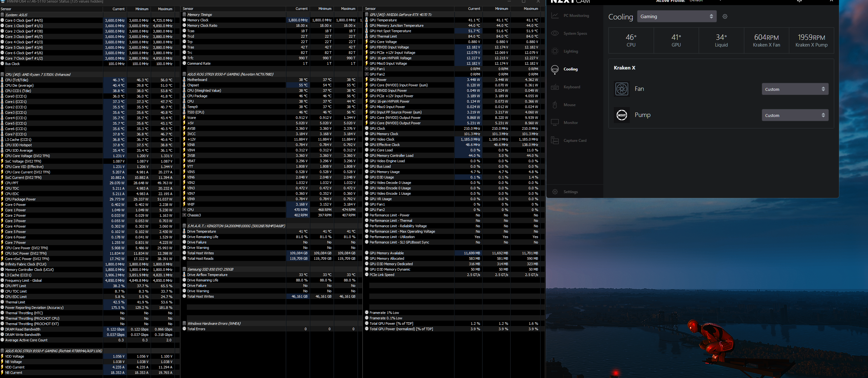The width and height of the screenshot is (868, 378).
Task: Open Lighting label in NZXT sidebar
Action: coord(571,51)
